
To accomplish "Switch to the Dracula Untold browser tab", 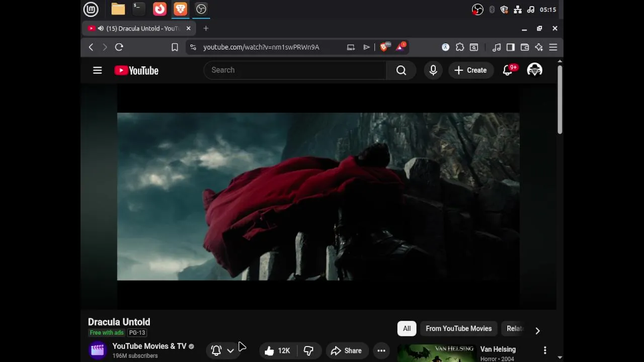I will (x=139, y=29).
